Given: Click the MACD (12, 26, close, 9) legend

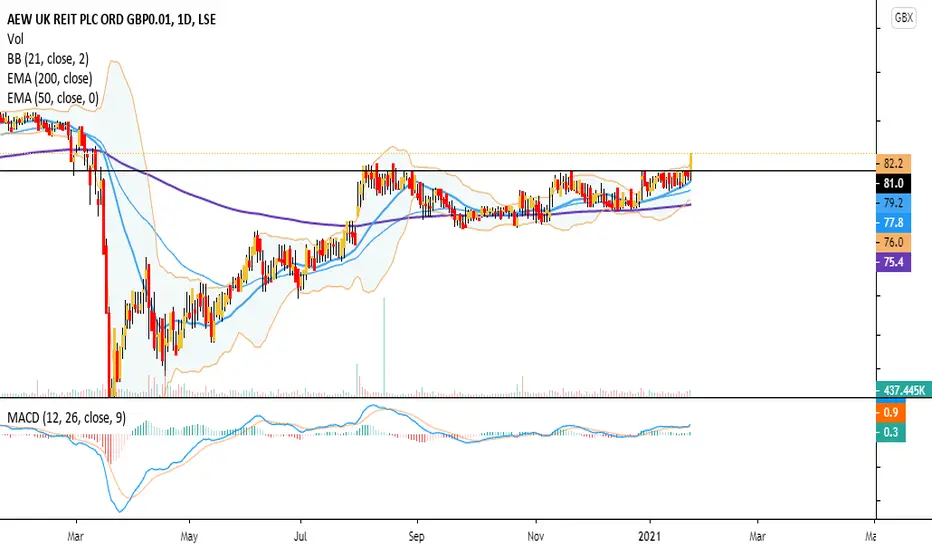Looking at the screenshot, I should click(66, 418).
